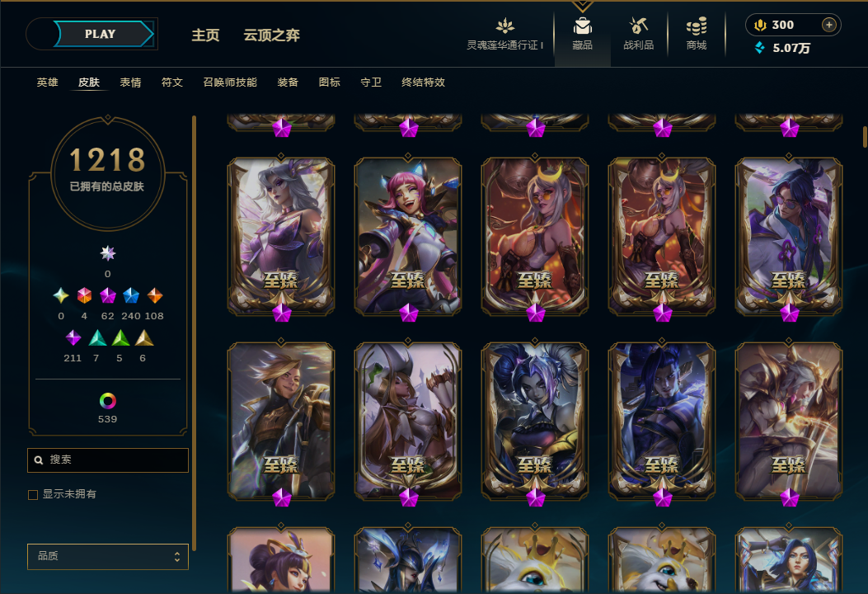The width and height of the screenshot is (868, 594).
Task: Switch to the 符文 tab
Action: 171,82
